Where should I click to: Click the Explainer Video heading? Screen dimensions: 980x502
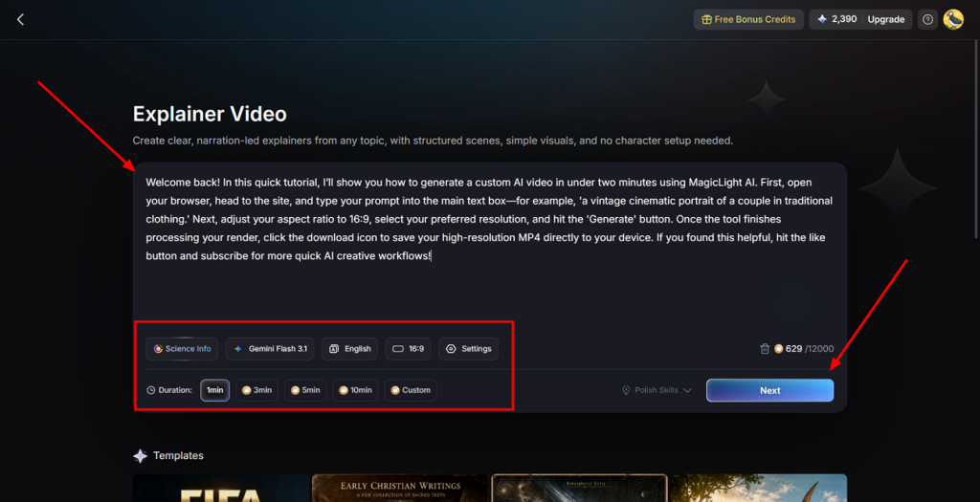(210, 114)
